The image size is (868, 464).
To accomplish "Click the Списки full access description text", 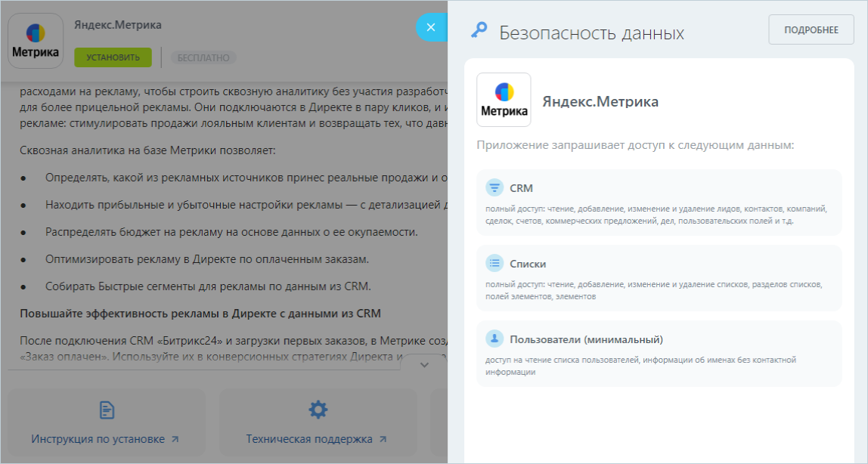I will [x=654, y=290].
